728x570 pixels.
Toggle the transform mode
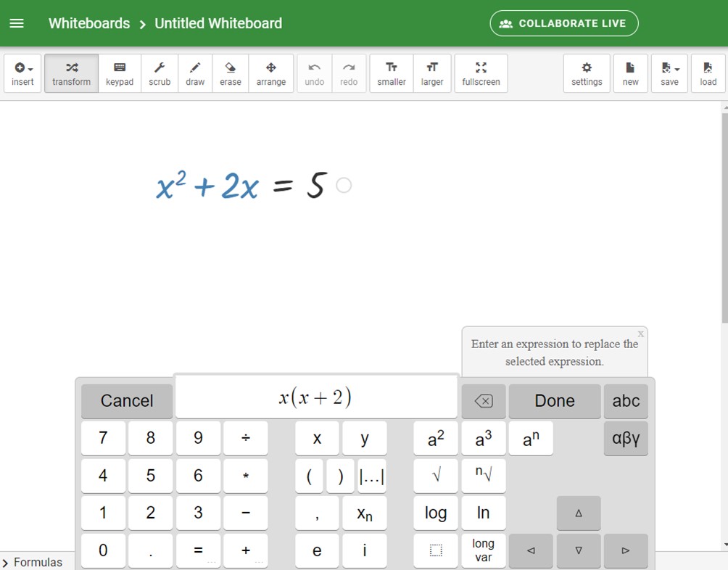pyautogui.click(x=71, y=73)
